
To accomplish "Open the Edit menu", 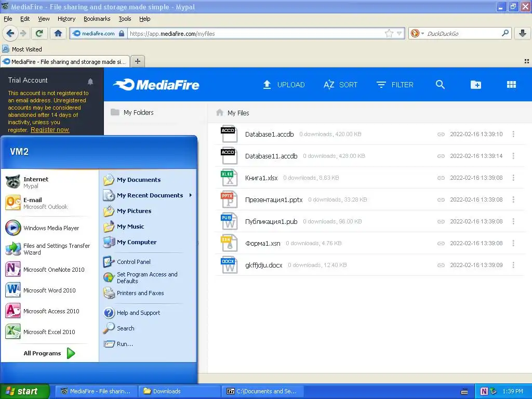I will [x=25, y=19].
